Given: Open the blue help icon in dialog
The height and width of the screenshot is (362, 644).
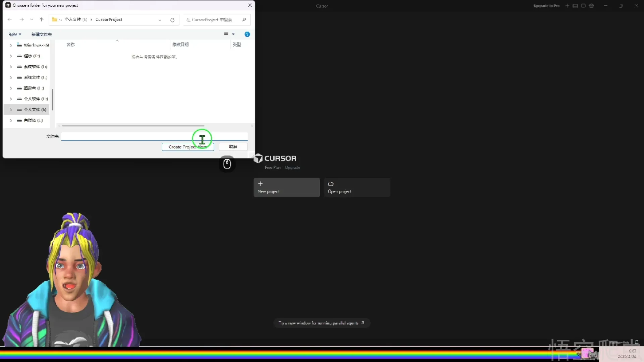Looking at the screenshot, I should [247, 34].
